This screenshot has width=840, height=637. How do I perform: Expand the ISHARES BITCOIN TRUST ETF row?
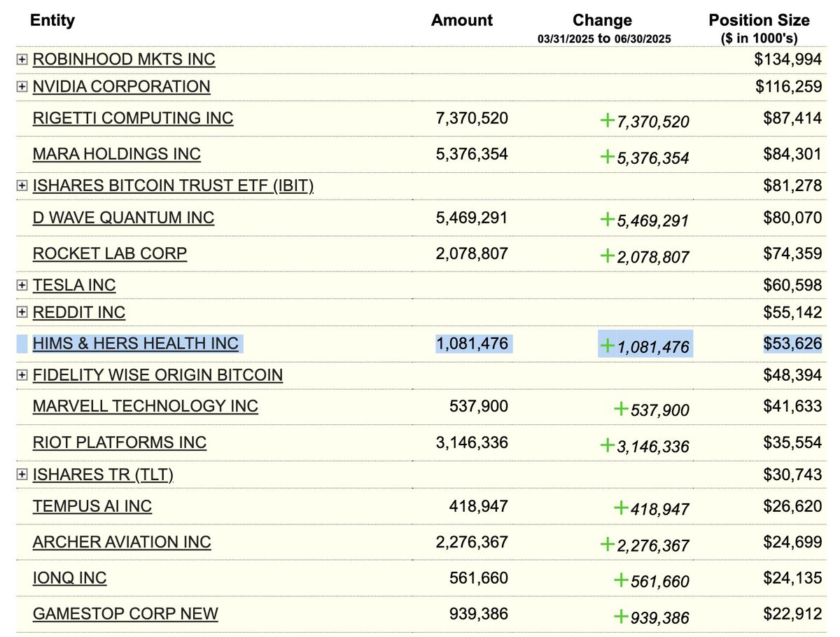(x=22, y=186)
